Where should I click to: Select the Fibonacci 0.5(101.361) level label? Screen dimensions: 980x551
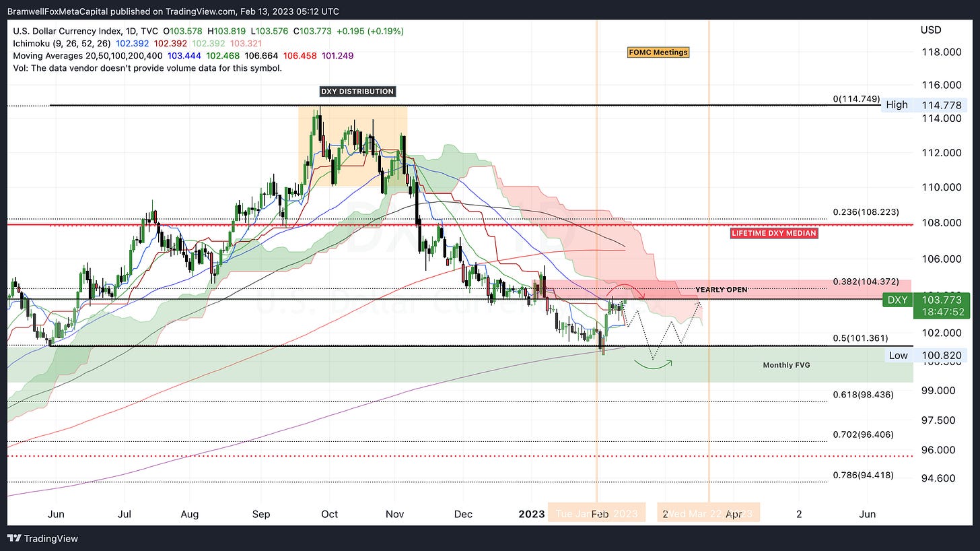click(859, 338)
